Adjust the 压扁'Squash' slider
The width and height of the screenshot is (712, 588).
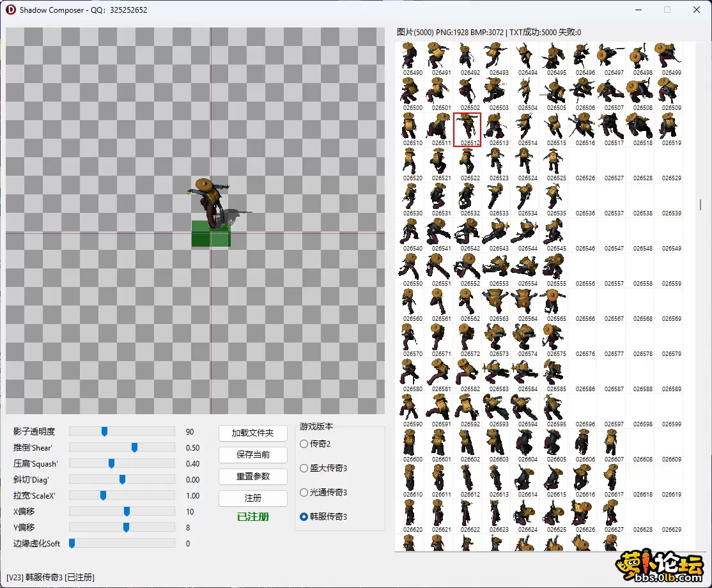(121, 463)
